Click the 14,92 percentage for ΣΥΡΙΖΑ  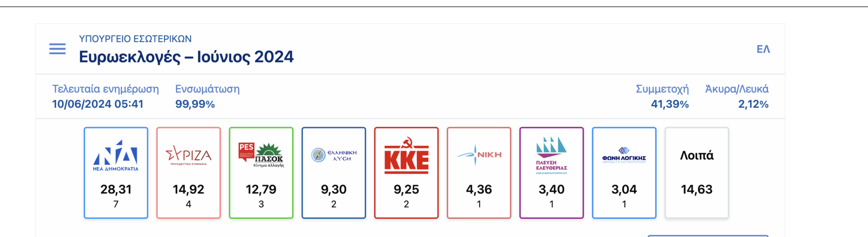(x=189, y=189)
